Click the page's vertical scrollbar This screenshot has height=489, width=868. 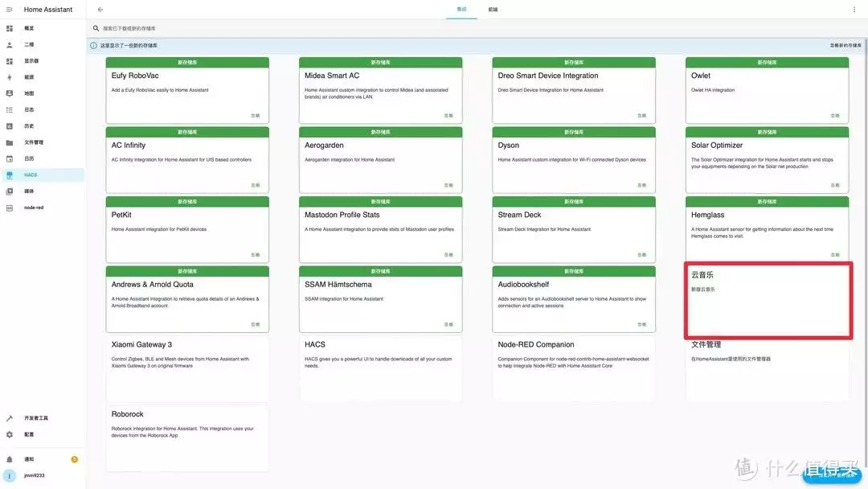[x=866, y=255]
